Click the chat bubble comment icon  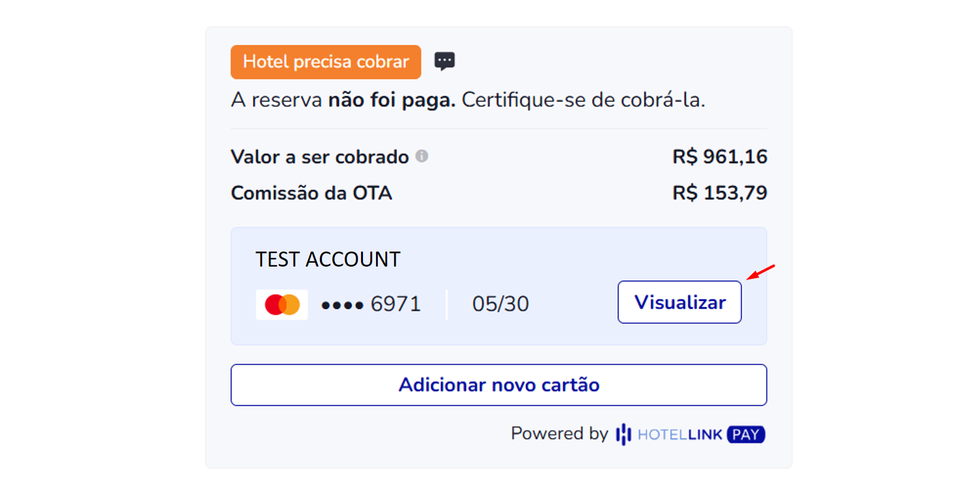444,61
